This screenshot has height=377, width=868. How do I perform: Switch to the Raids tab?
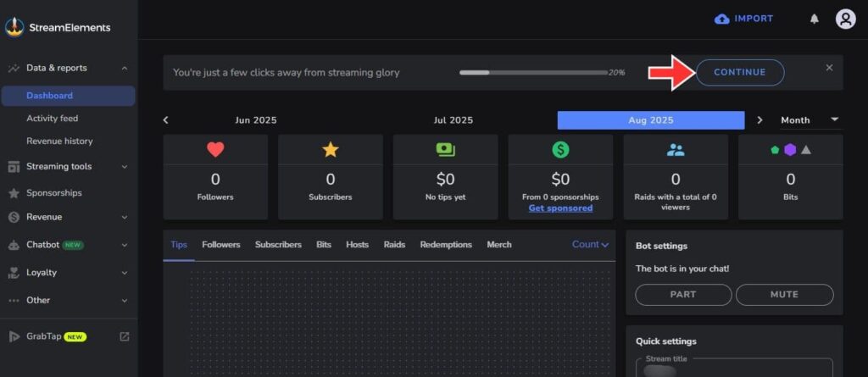click(x=394, y=245)
